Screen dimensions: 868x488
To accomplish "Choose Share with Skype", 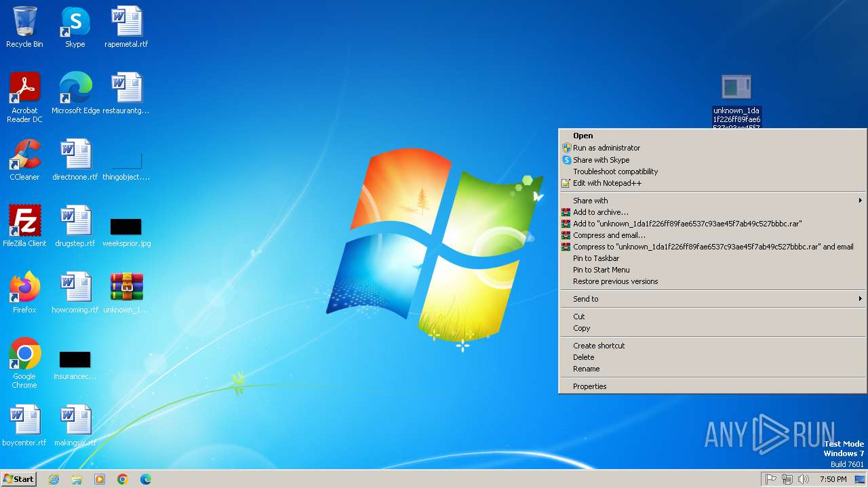I will [x=712, y=160].
